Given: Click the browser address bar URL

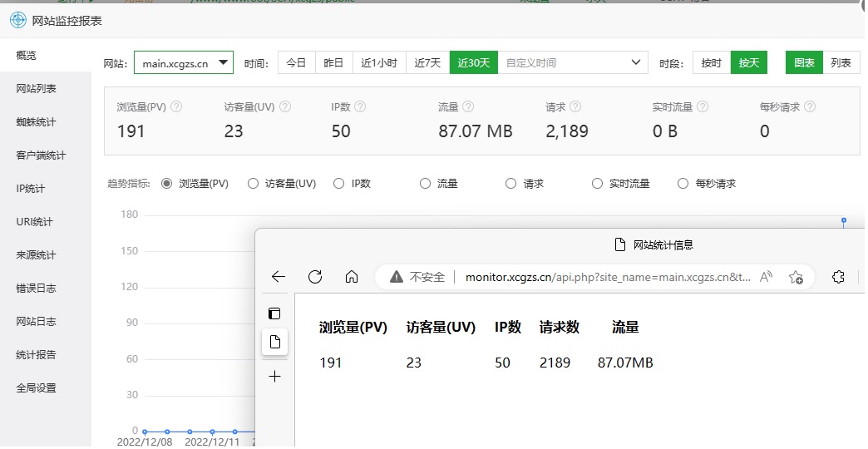Looking at the screenshot, I should click(608, 277).
